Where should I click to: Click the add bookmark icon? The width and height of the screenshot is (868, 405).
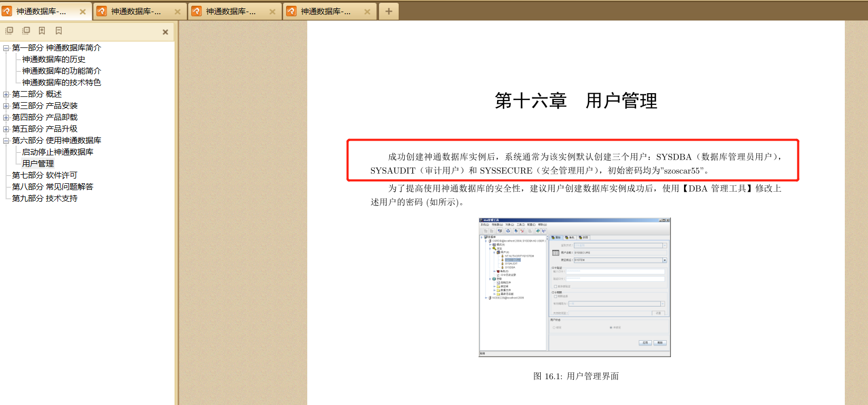[42, 31]
